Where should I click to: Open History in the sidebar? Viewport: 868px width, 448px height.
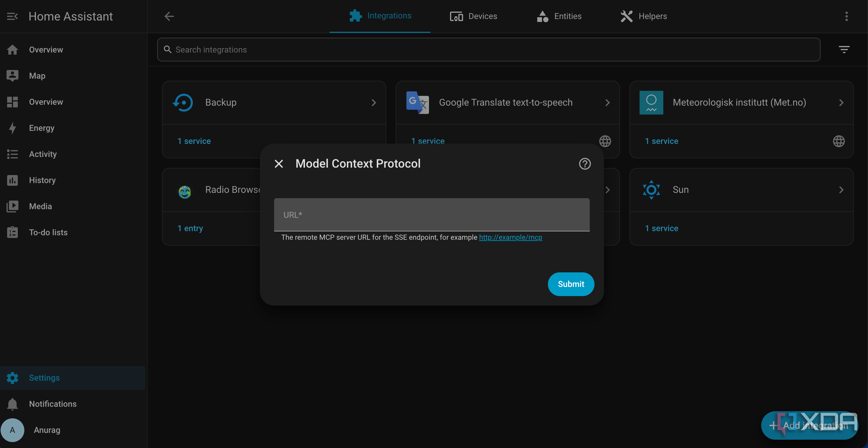72,180
